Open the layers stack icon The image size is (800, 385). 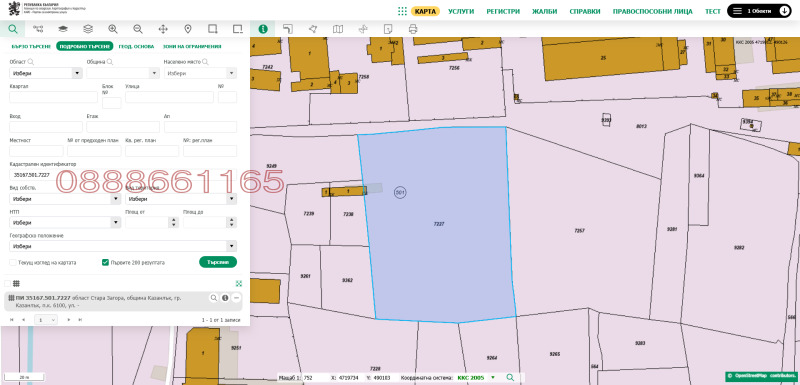tap(88, 29)
